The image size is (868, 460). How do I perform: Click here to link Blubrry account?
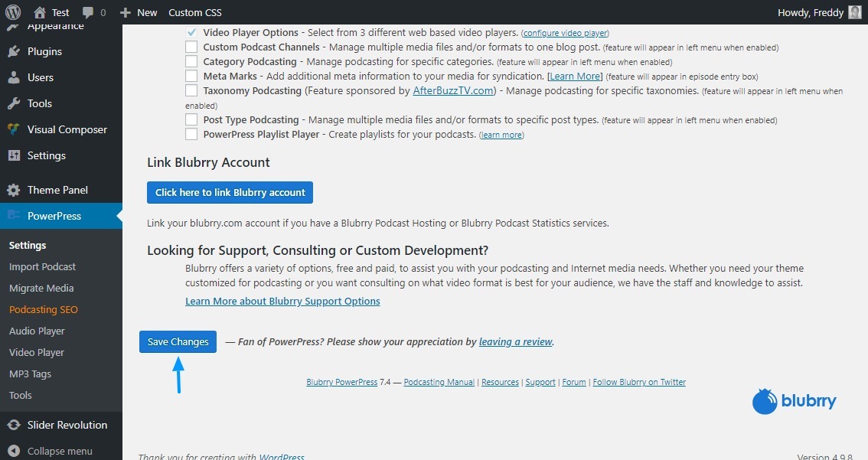pos(230,193)
